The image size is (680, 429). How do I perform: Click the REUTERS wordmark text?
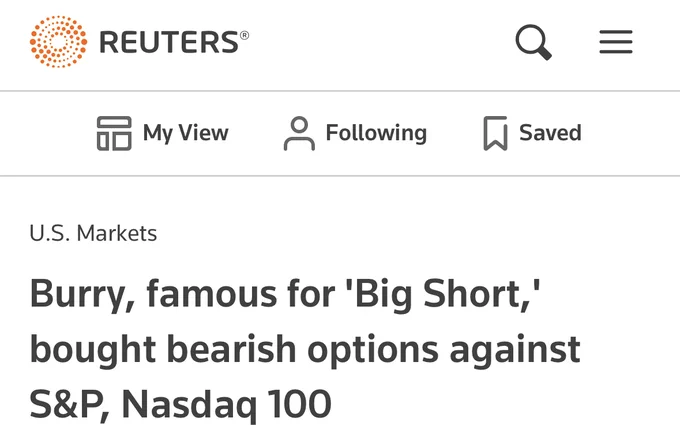pyautogui.click(x=168, y=42)
